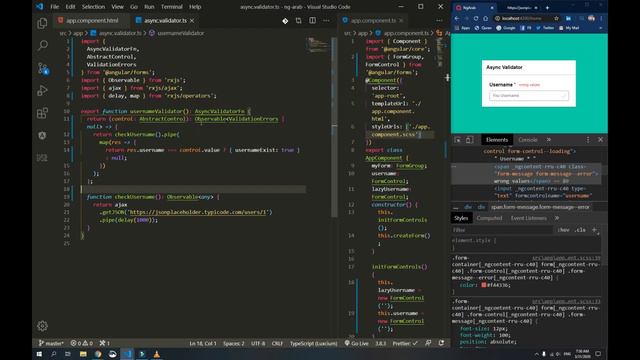Close the app.component.ts tab
The width and height of the screenshot is (640, 360).
(x=401, y=20)
